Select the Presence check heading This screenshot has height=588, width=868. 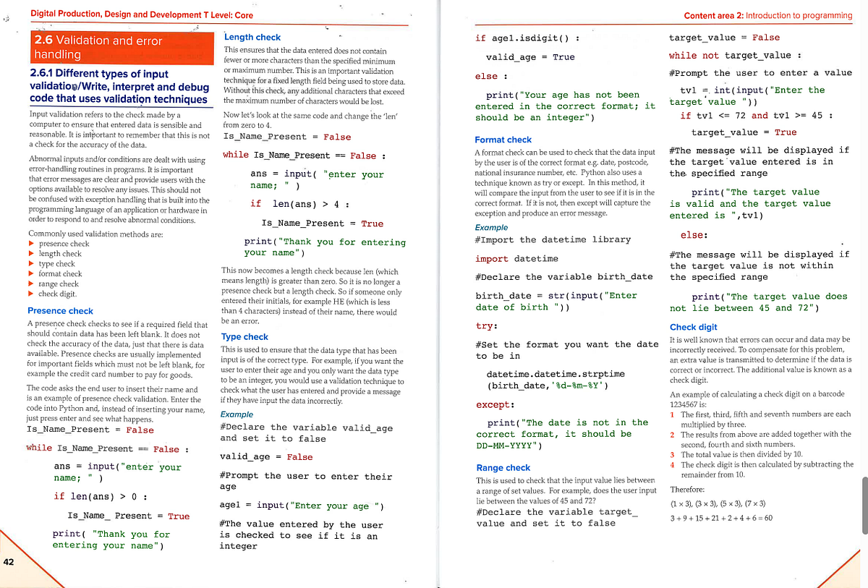[60, 310]
